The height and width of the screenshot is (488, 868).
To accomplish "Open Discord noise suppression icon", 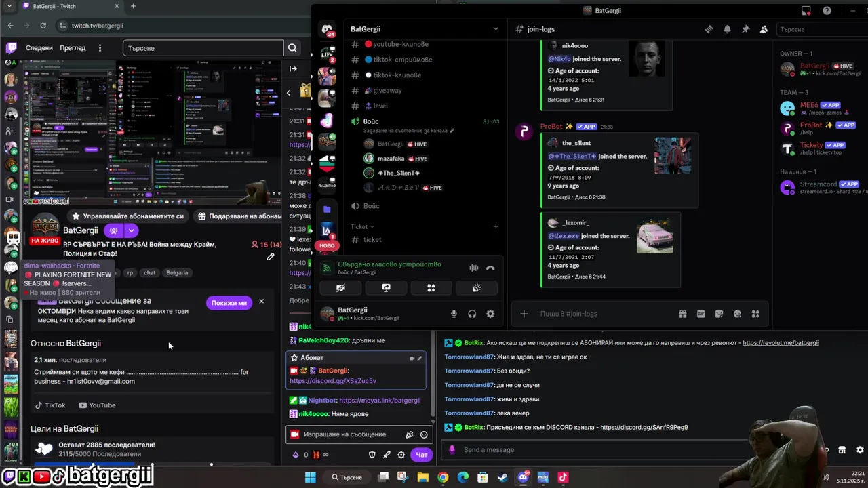I will [x=474, y=268].
